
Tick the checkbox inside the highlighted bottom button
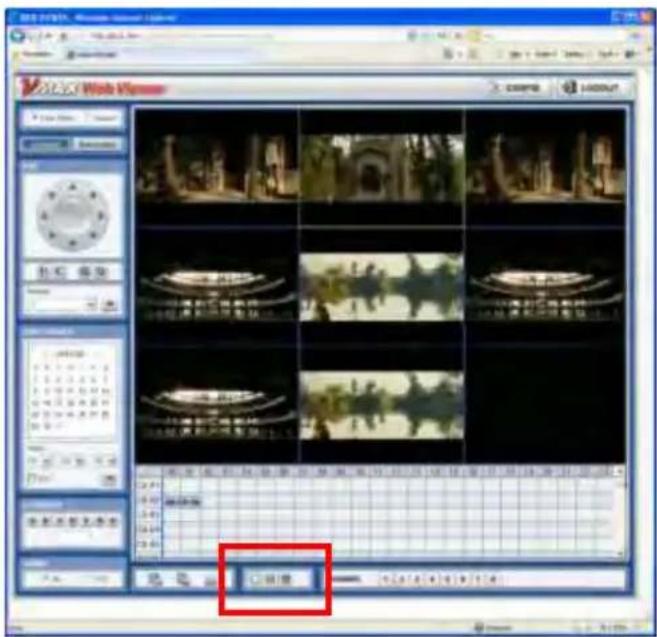pyautogui.click(x=254, y=579)
